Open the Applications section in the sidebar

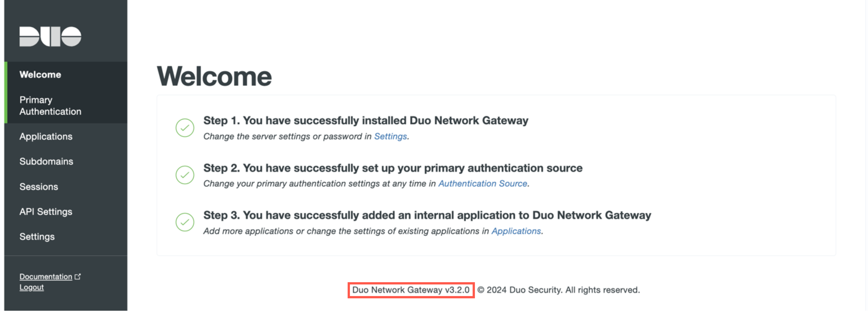pyautogui.click(x=46, y=136)
